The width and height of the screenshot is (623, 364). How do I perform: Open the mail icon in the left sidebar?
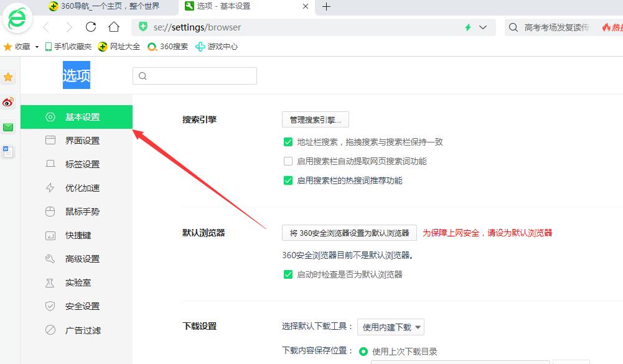pos(8,127)
